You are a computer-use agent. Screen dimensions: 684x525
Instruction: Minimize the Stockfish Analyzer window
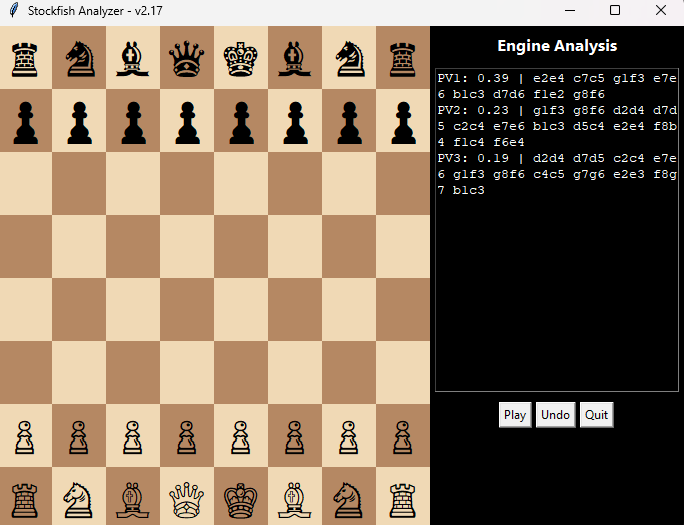(x=570, y=10)
